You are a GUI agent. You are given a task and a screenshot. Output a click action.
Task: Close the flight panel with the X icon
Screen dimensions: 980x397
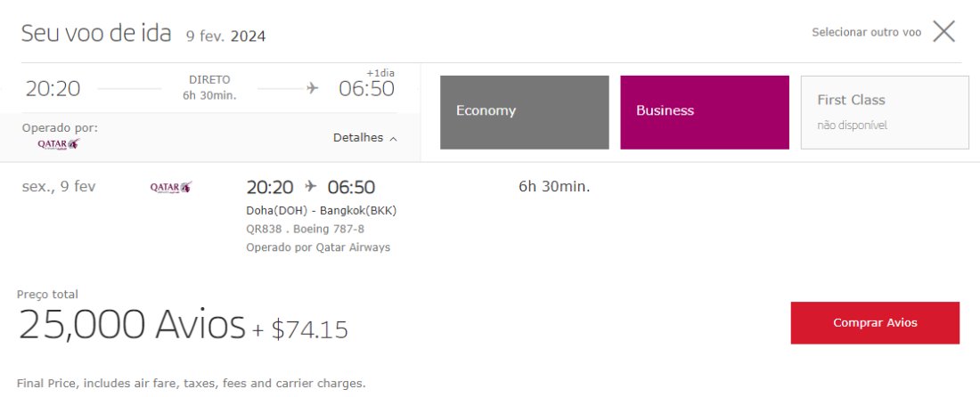(x=943, y=31)
